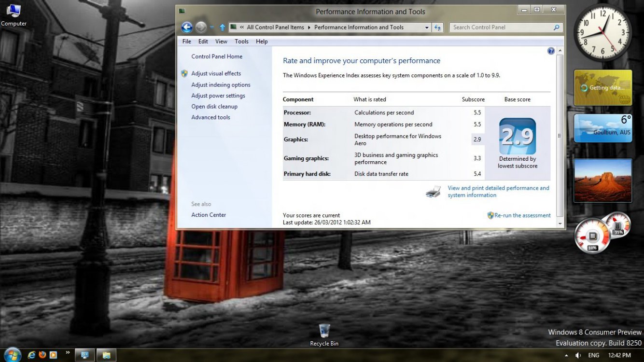Open Adjust visual effects
Screen dimensions: 644x362
click(216, 73)
